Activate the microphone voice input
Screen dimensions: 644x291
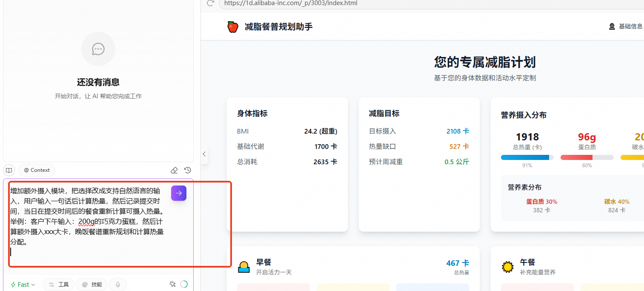[x=117, y=285]
